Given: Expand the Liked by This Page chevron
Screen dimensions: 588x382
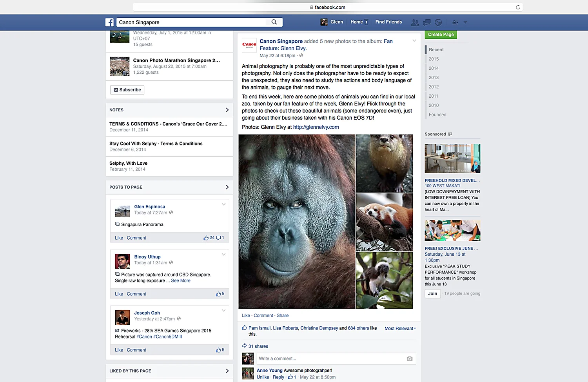Looking at the screenshot, I should (x=227, y=371).
